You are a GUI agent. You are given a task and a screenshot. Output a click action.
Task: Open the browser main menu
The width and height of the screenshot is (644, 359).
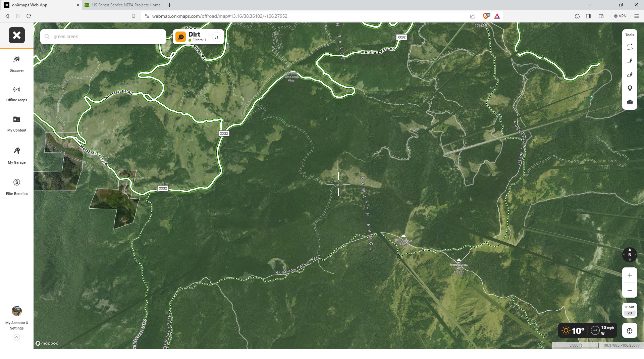637,16
